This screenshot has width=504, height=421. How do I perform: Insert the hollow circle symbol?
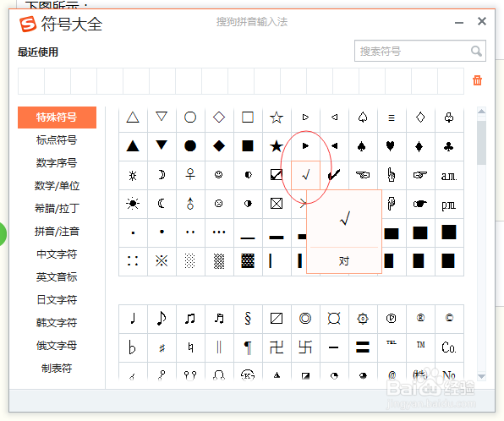point(190,118)
